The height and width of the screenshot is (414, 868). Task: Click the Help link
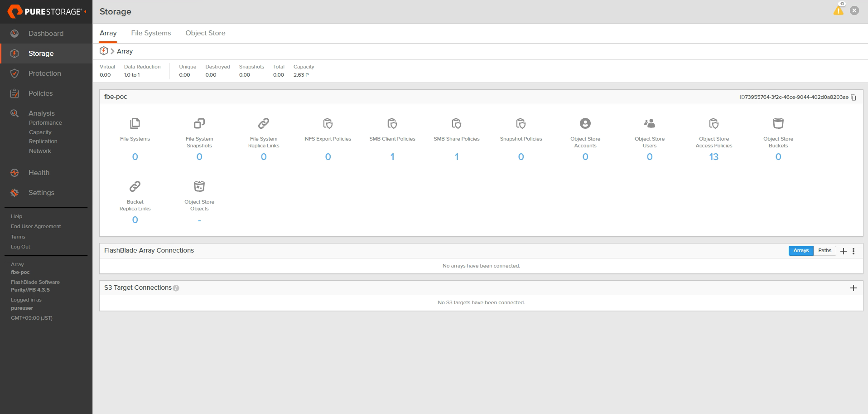click(x=16, y=217)
